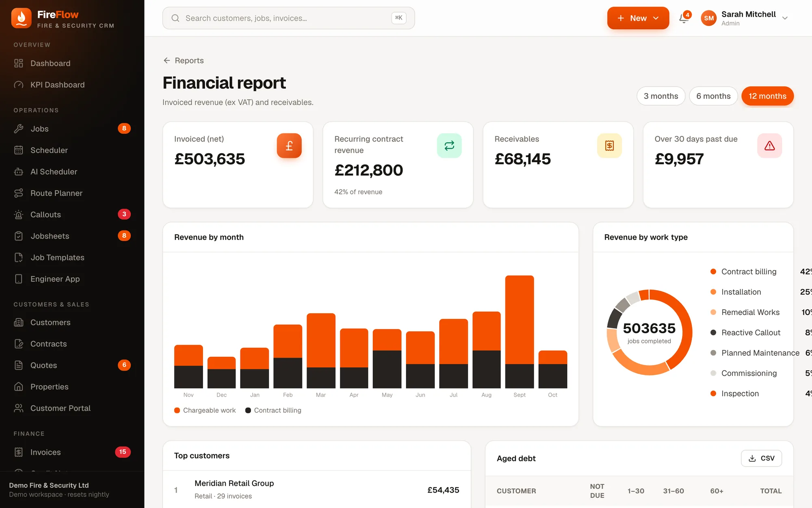The width and height of the screenshot is (812, 508).
Task: Click the Commissioning legend dot
Action: 713,373
